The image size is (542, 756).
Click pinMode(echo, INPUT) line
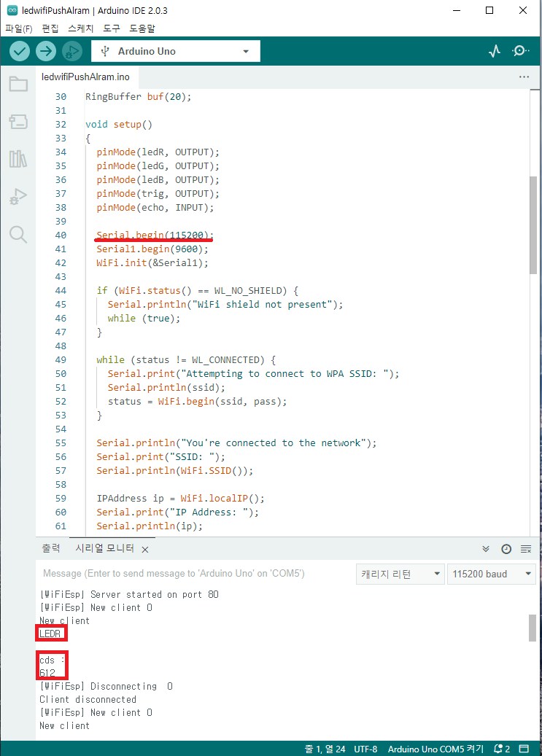tap(155, 208)
